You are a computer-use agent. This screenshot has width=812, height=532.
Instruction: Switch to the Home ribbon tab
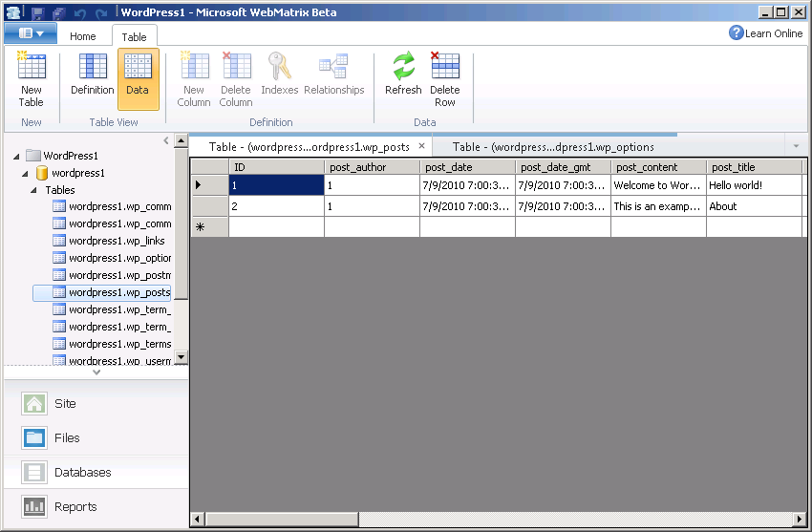[83, 36]
